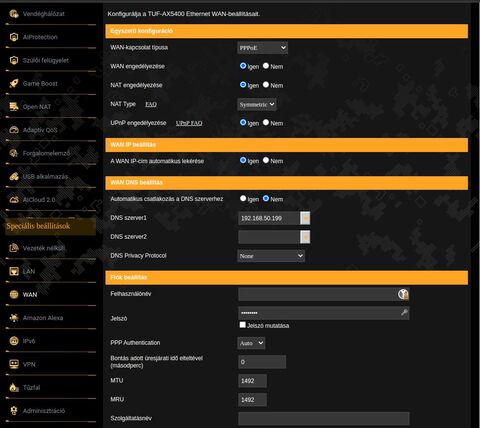Focus the Felhasználónév input field
This screenshot has width=480, height=428.
point(324,294)
